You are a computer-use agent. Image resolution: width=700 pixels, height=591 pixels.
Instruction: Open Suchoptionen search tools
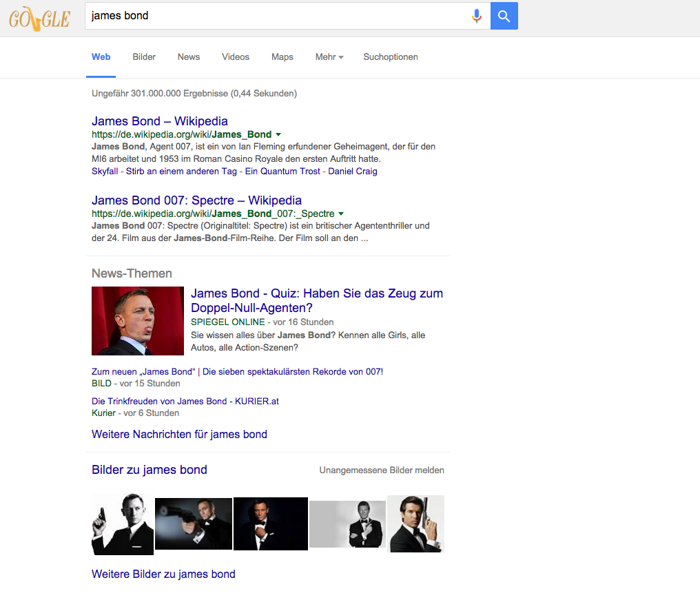coord(391,57)
